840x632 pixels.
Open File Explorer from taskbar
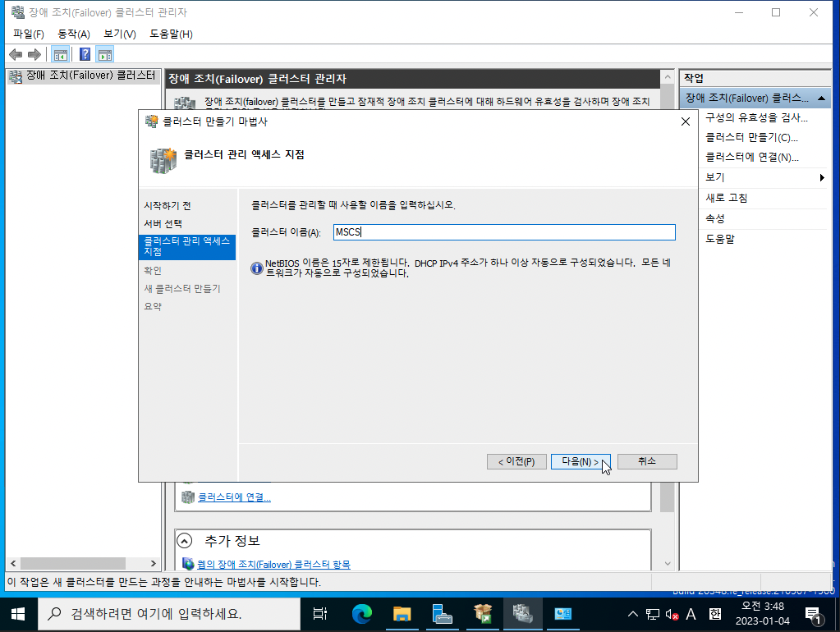402,614
